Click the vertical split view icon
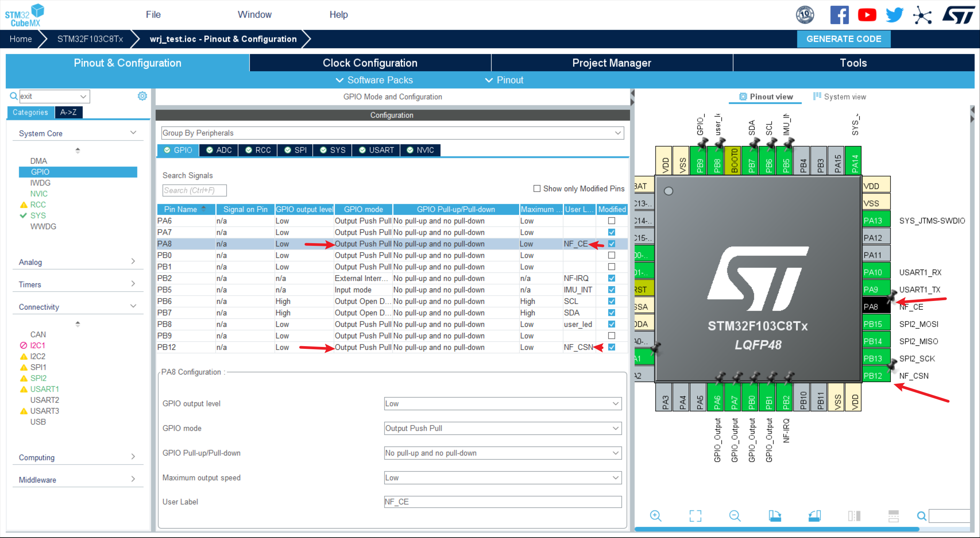The image size is (980, 538). (x=854, y=516)
